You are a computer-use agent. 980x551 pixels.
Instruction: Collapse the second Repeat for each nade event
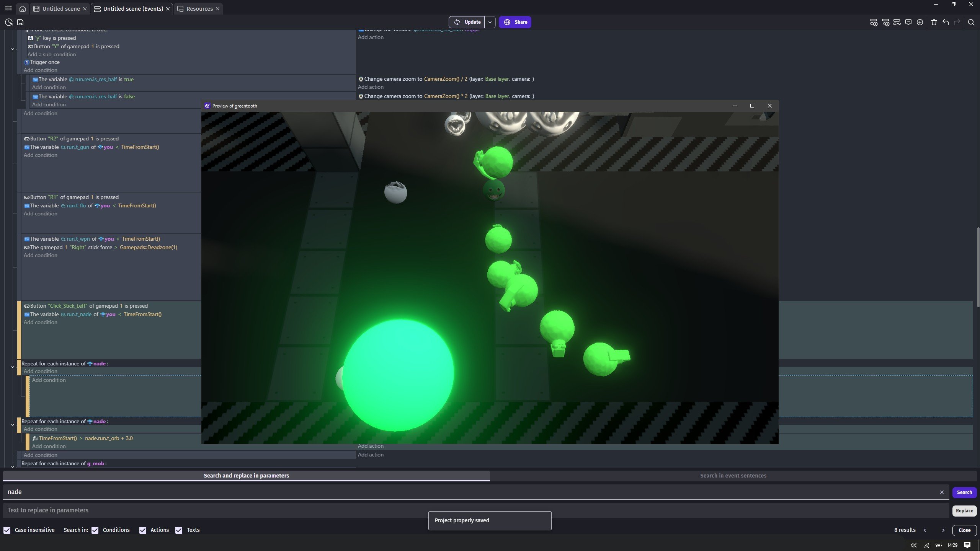[x=13, y=425]
